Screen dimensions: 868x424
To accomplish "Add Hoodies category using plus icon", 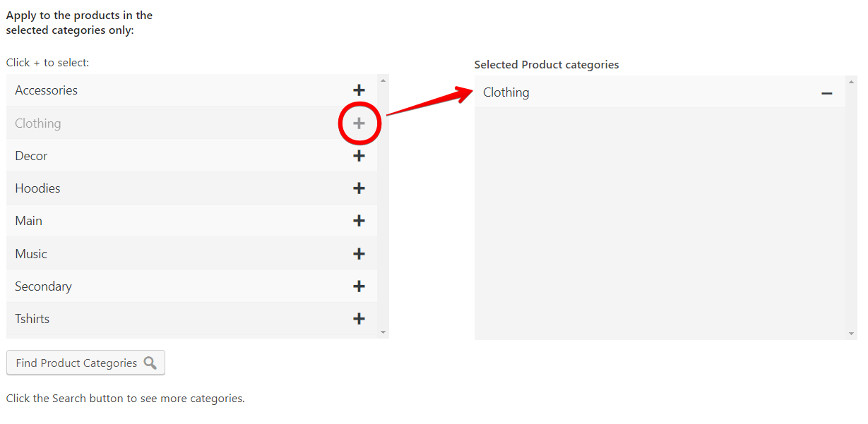I will coord(359,188).
